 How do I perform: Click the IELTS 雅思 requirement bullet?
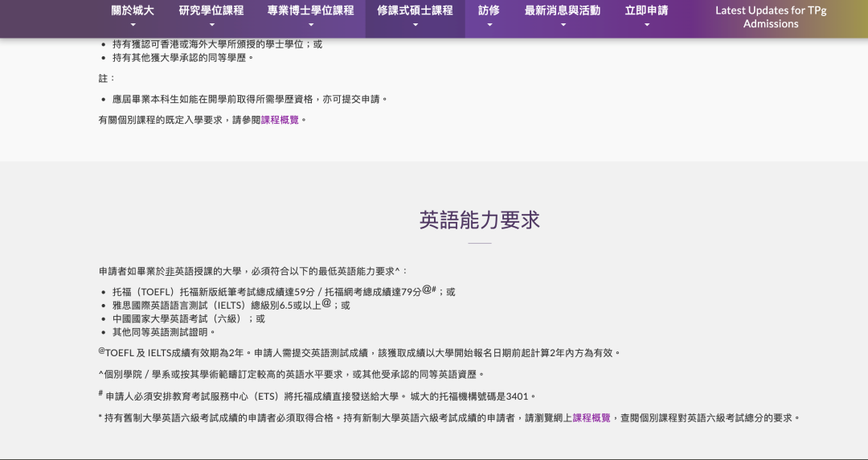point(231,305)
